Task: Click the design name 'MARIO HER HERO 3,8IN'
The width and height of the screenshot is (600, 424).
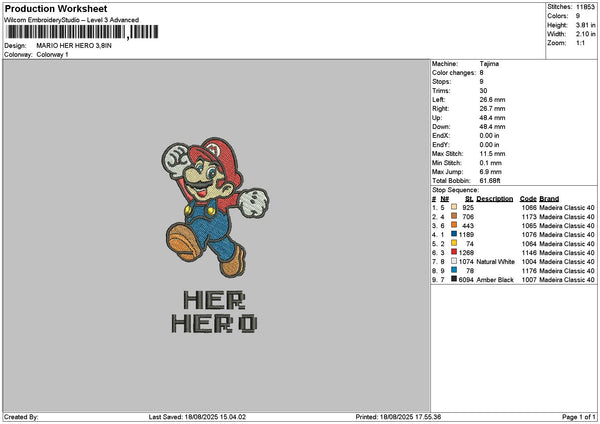Action: point(74,46)
